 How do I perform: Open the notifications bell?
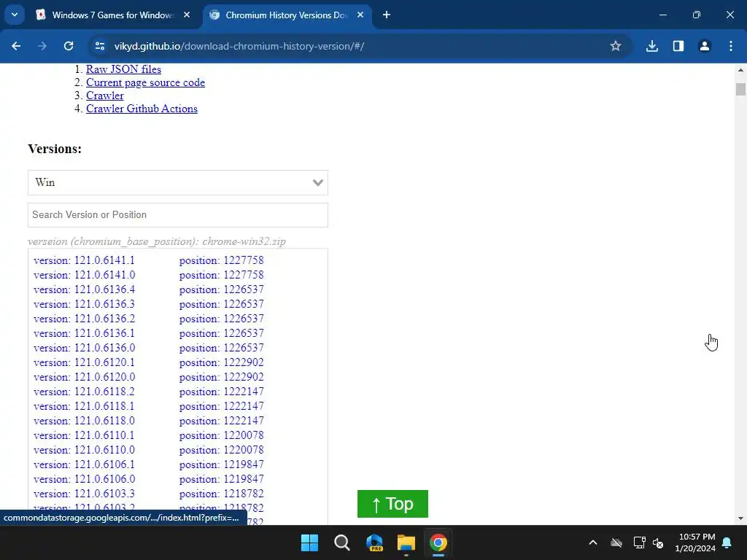[727, 542]
